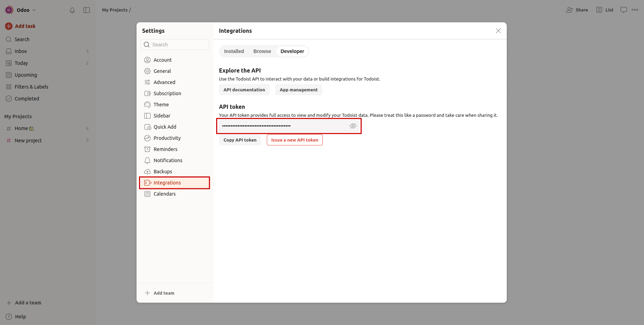Click the Sidebar layout icon in Settings

[x=147, y=116]
